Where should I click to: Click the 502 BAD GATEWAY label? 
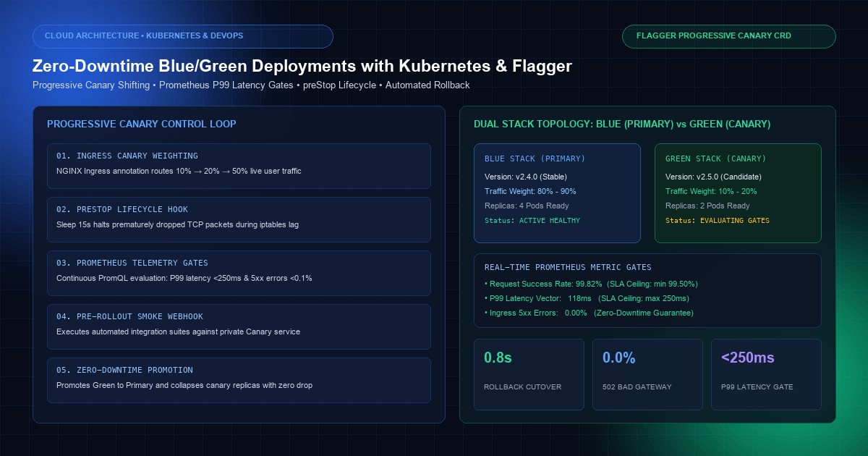pyautogui.click(x=638, y=387)
